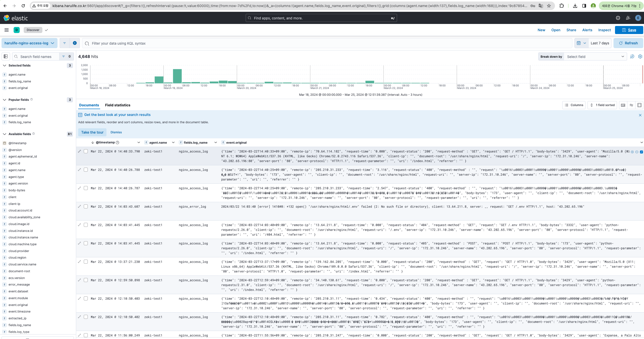Select checkbox for nginx_error_log row

[x=86, y=207]
